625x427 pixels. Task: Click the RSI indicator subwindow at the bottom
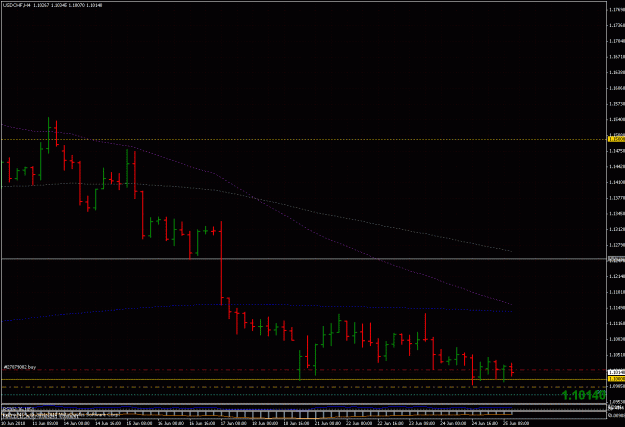point(303,409)
